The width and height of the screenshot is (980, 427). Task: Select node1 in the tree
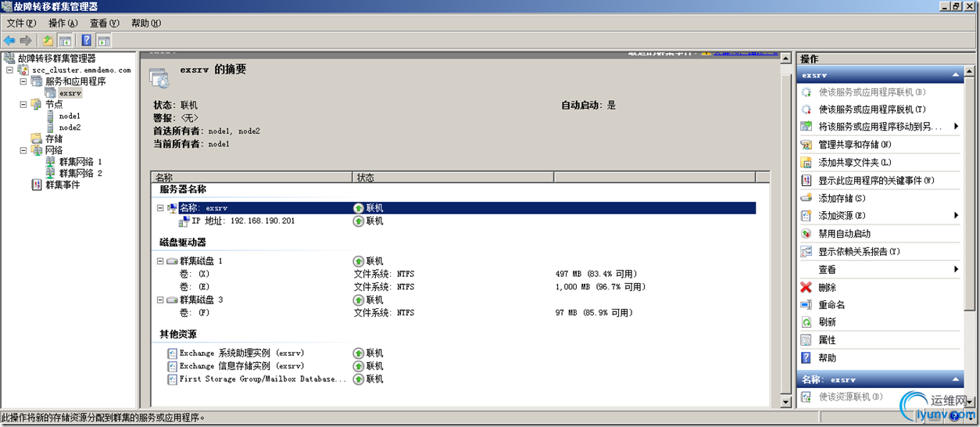click(70, 116)
